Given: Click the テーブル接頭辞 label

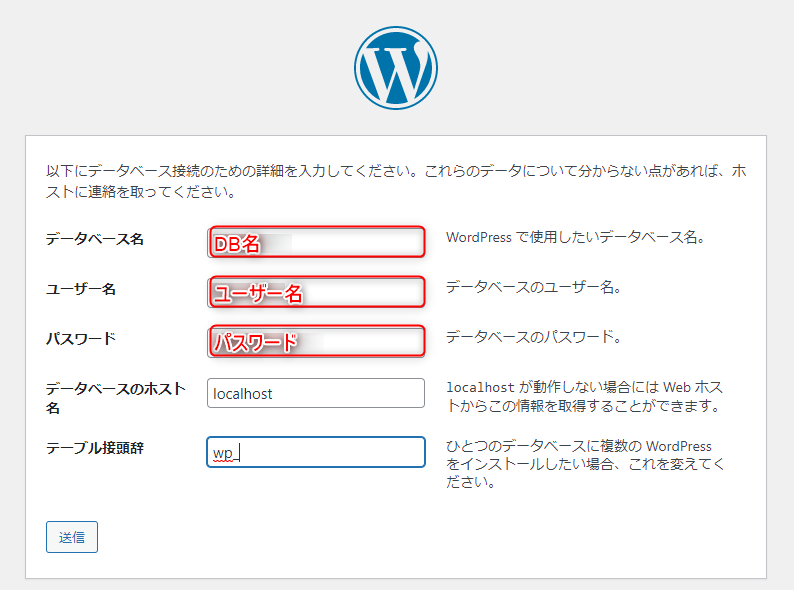Looking at the screenshot, I should pos(95,447).
